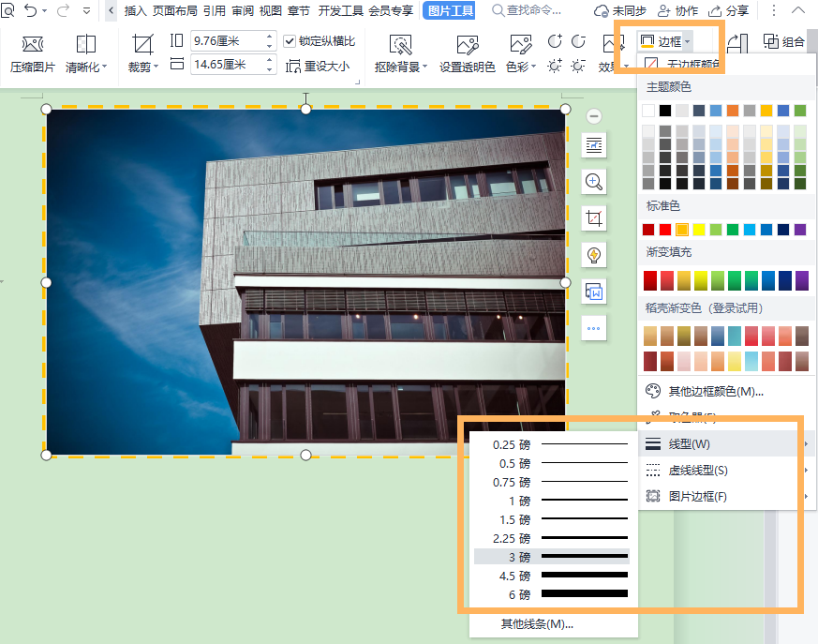The width and height of the screenshot is (818, 644).
Task: Open the References (引用) tab
Action: (215, 10)
